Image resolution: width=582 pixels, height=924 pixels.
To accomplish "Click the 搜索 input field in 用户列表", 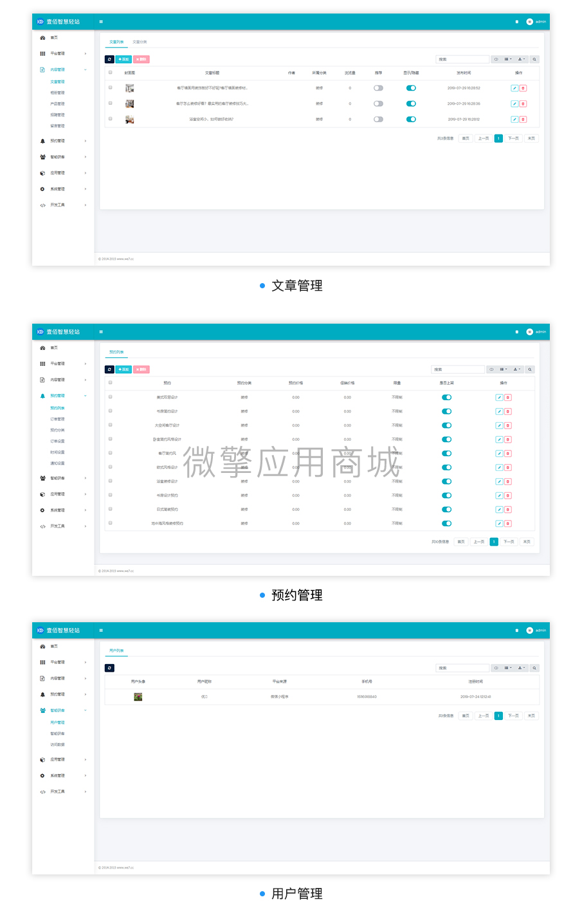I will point(462,668).
